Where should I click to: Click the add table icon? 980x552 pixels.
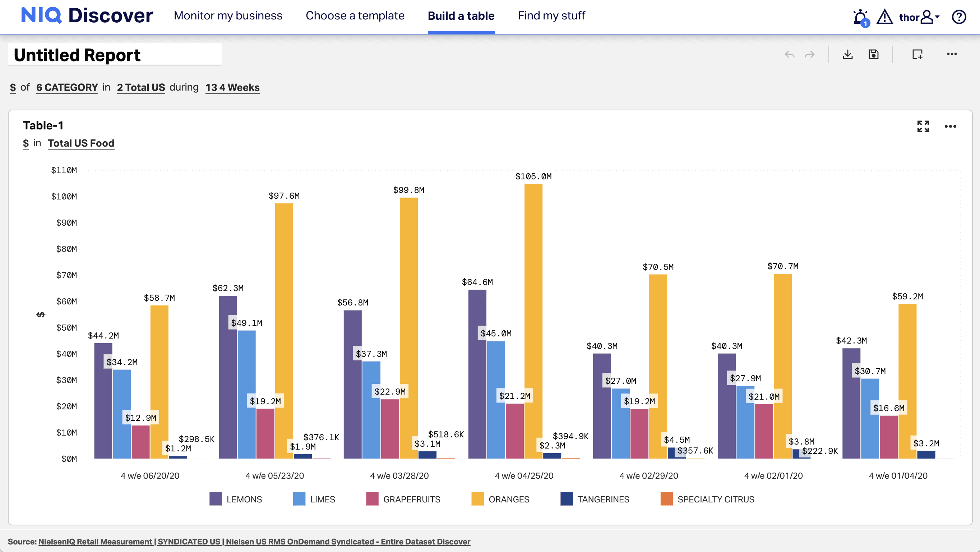coord(917,54)
